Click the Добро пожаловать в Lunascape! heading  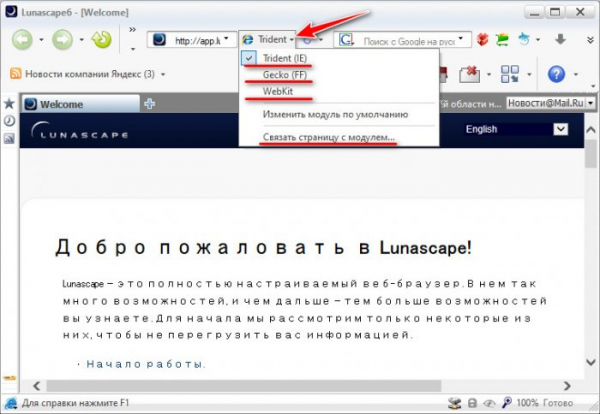tap(263, 248)
